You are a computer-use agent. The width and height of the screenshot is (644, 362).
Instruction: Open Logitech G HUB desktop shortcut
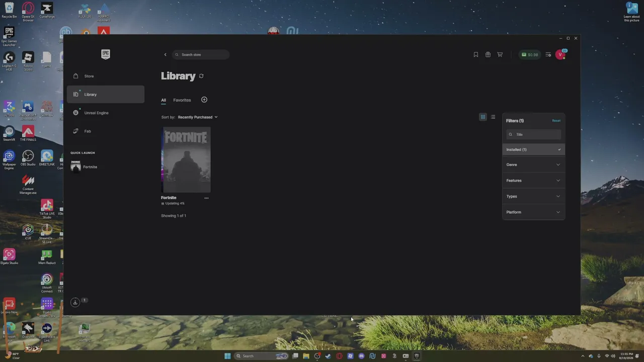[9, 61]
